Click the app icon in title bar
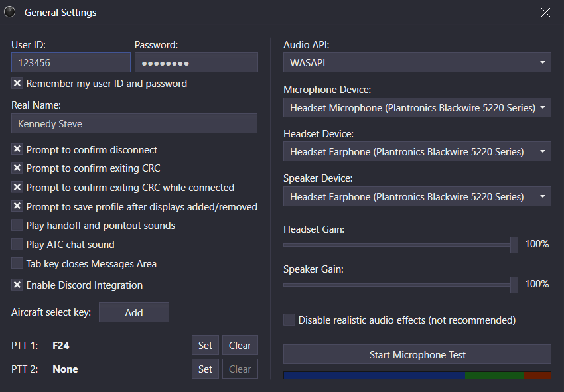 10,12
